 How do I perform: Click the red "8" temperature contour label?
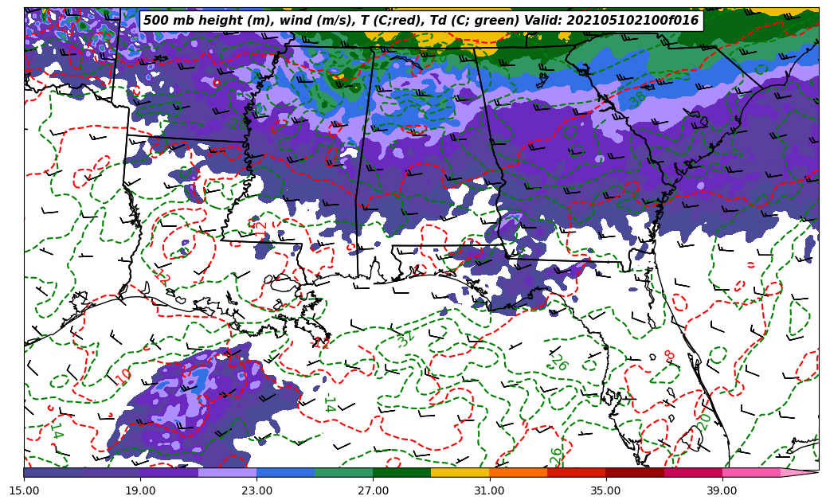[669, 356]
